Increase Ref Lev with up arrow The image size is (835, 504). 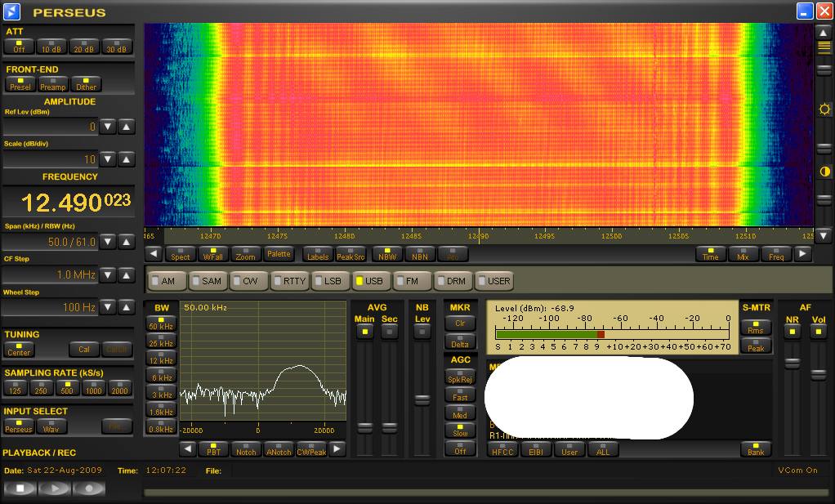126,127
